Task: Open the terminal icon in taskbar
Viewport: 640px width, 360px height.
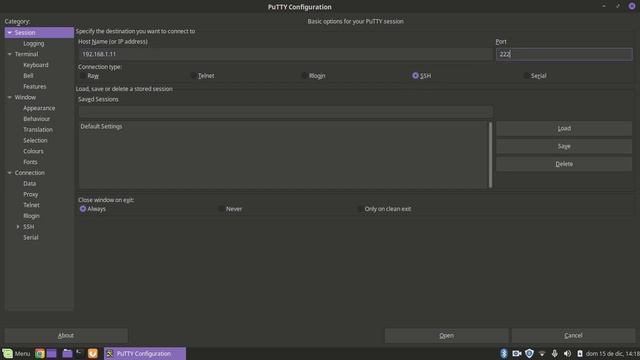Action: click(80, 353)
